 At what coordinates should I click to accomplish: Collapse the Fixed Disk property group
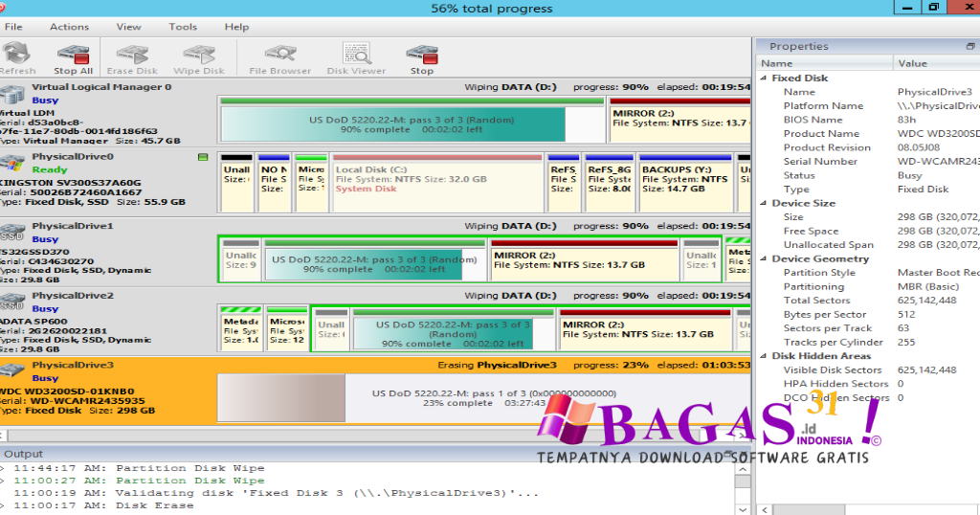(764, 78)
